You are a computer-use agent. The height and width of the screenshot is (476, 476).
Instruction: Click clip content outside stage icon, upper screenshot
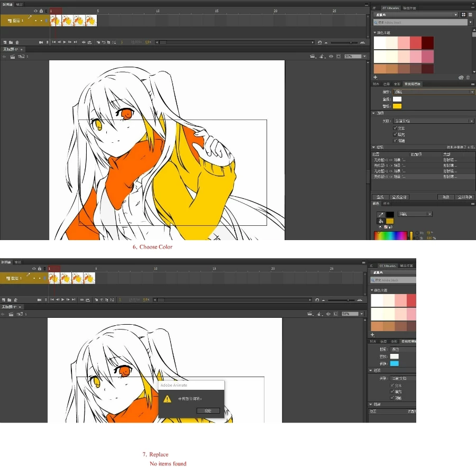pos(338,57)
